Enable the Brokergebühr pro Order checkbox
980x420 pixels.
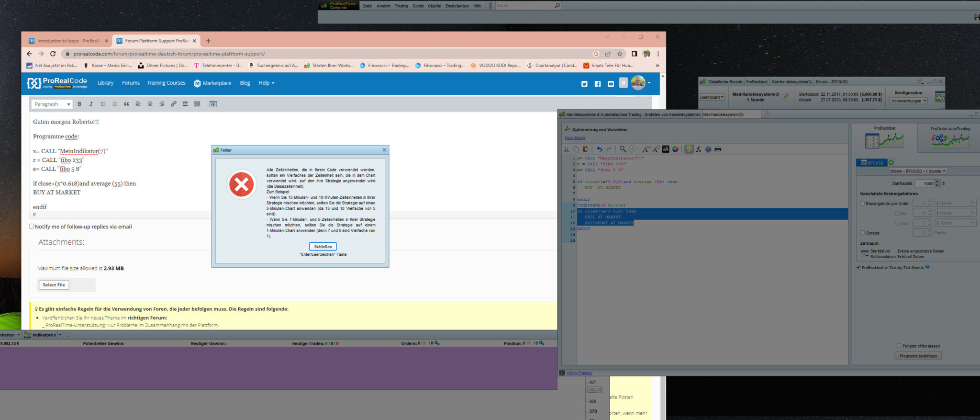(862, 203)
